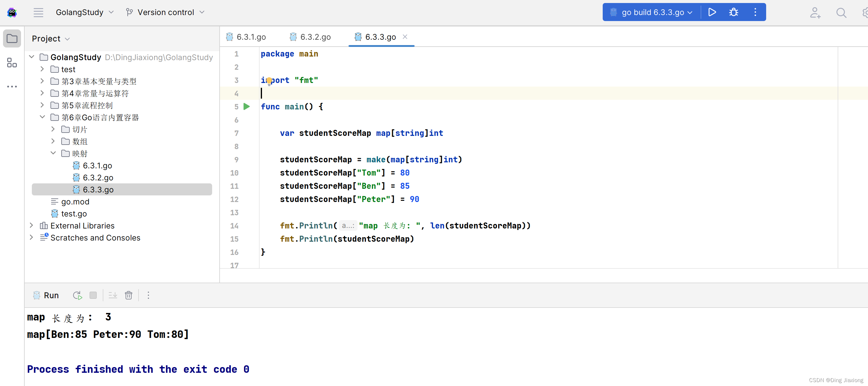The image size is (868, 386).
Task: Expand the 切片 folder
Action: tap(53, 130)
